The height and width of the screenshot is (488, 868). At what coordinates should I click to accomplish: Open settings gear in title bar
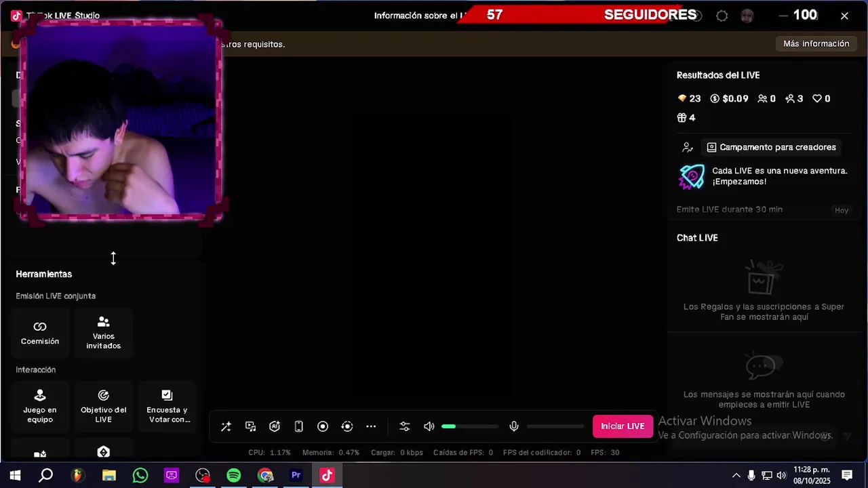pos(722,16)
